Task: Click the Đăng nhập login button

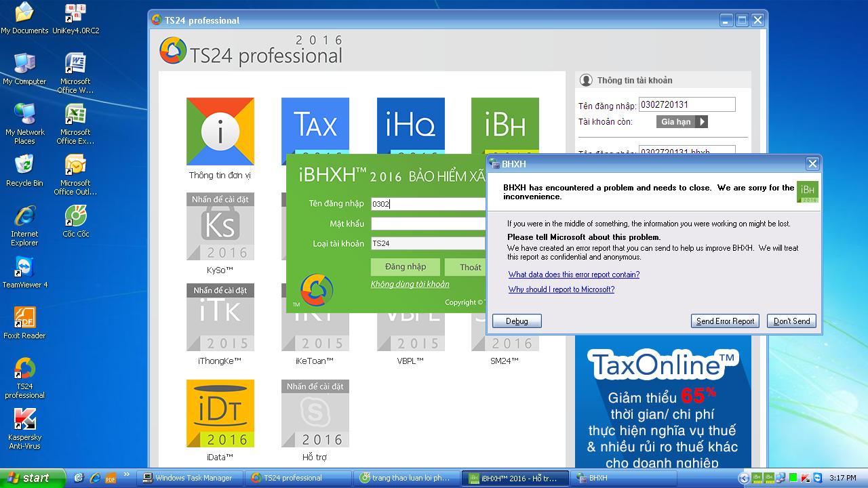Action: pyautogui.click(x=406, y=267)
